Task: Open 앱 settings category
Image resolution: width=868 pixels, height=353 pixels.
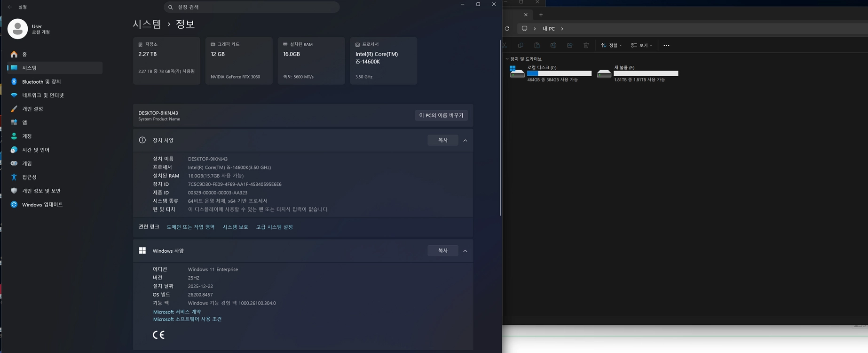Action: tap(55, 122)
